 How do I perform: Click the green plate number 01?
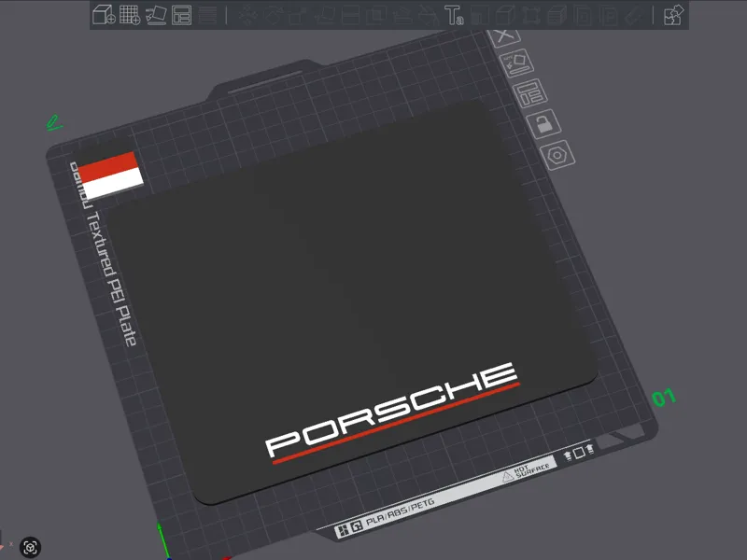(x=664, y=398)
